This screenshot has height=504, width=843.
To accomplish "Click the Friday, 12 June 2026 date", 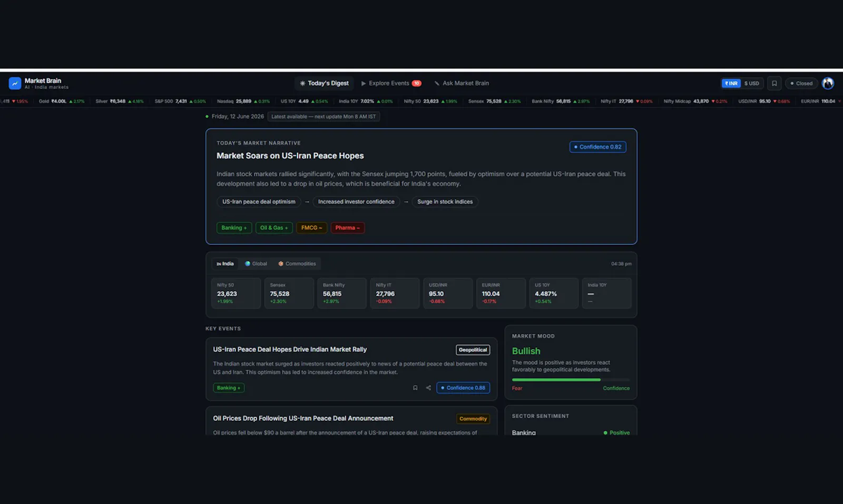I will coord(238,116).
